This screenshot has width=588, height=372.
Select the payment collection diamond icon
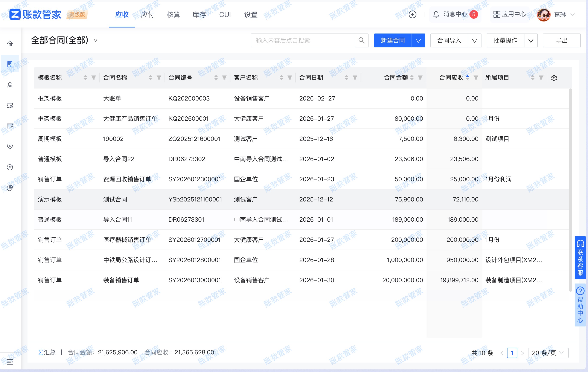(10, 146)
